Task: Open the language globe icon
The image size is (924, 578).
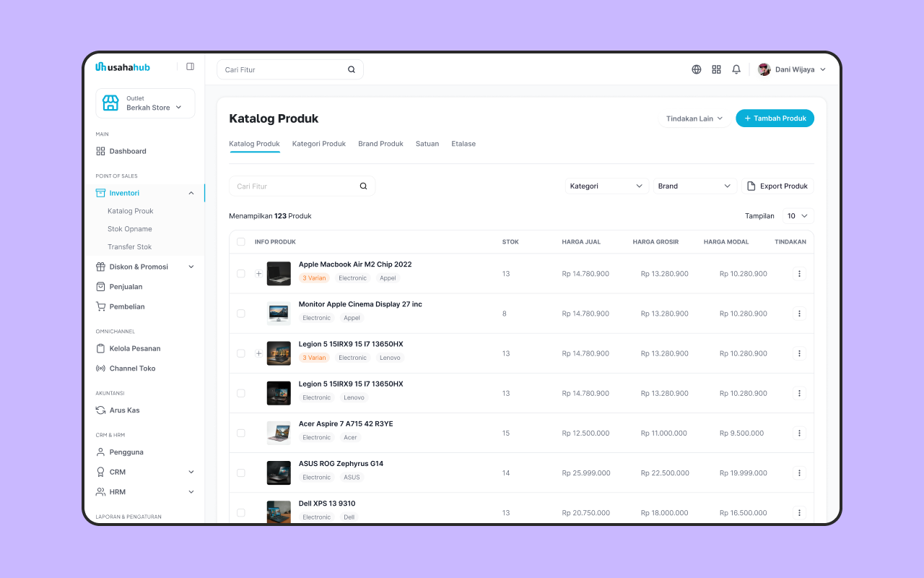Action: pos(697,69)
